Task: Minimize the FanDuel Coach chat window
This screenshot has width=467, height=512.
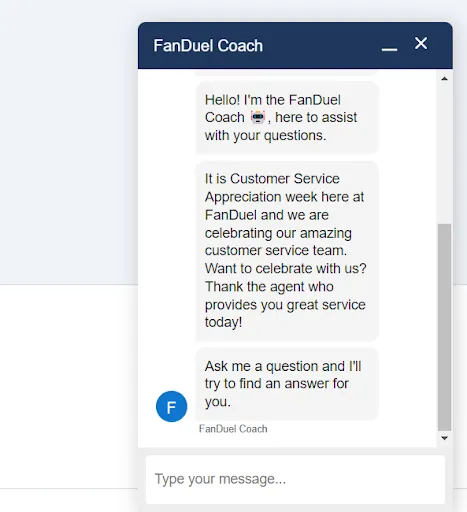Action: coord(389,49)
